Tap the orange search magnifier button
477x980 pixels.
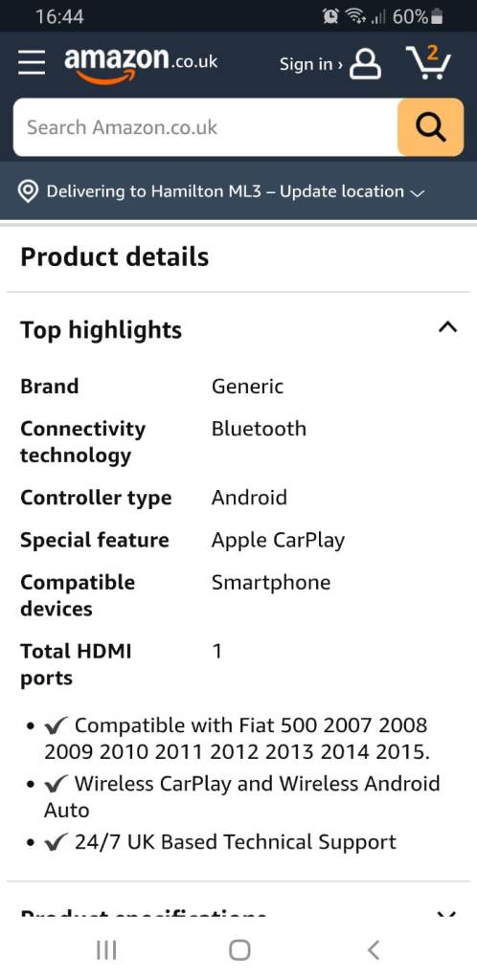[x=431, y=127]
